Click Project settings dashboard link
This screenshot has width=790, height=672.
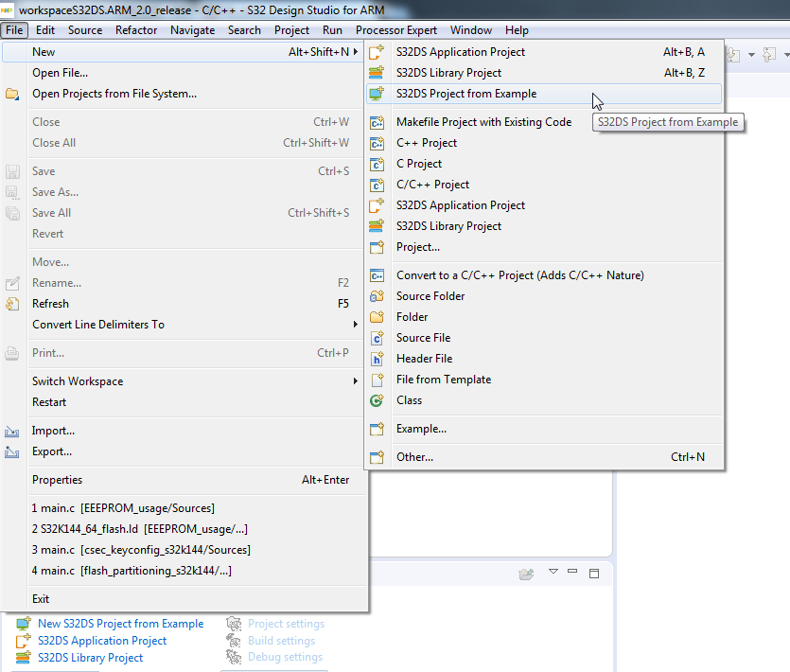tap(286, 624)
